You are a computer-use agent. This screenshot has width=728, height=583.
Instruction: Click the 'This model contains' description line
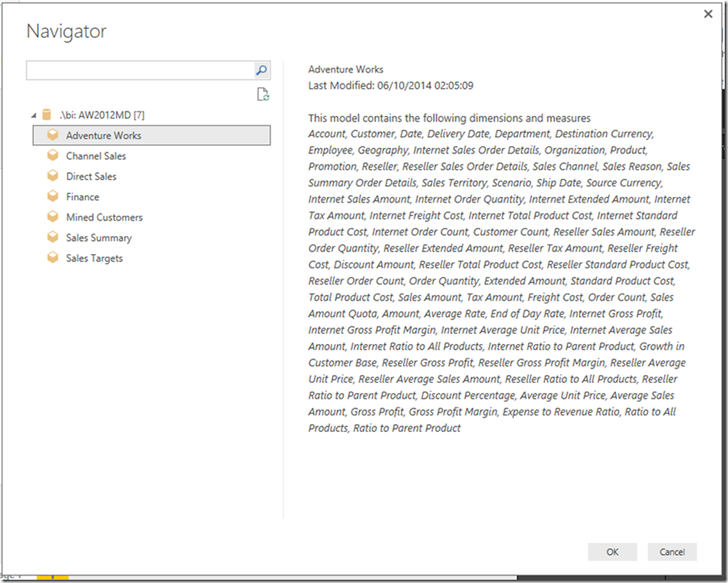point(449,118)
